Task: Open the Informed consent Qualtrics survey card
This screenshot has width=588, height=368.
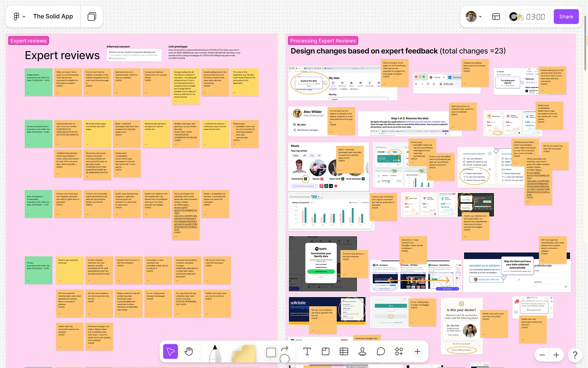Action: (x=134, y=54)
